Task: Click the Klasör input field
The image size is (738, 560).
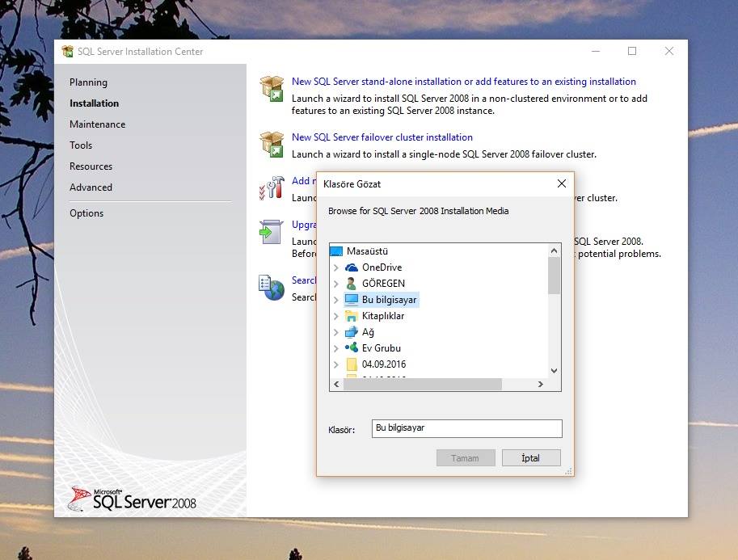Action: [x=467, y=428]
